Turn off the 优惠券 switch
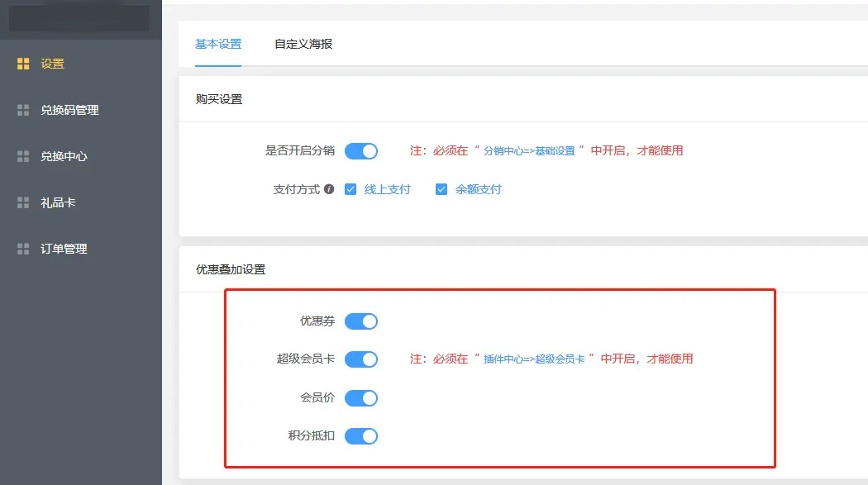 coord(361,321)
